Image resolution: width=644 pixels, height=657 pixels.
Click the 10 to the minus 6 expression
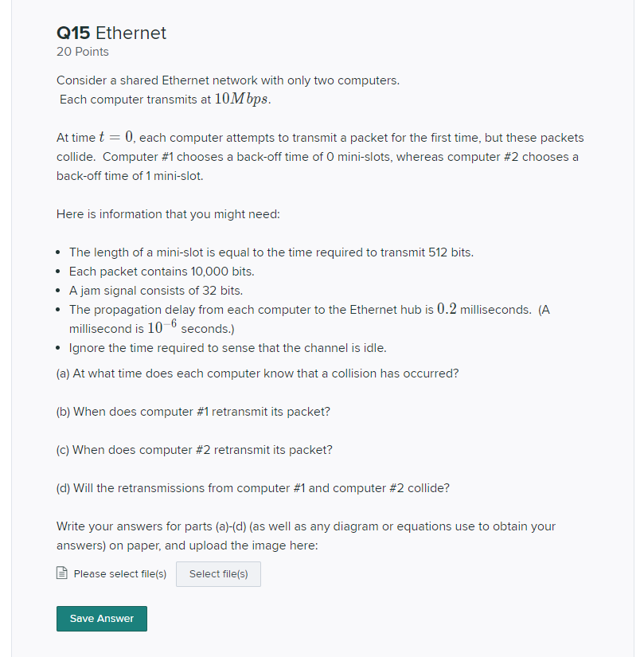click(x=162, y=327)
